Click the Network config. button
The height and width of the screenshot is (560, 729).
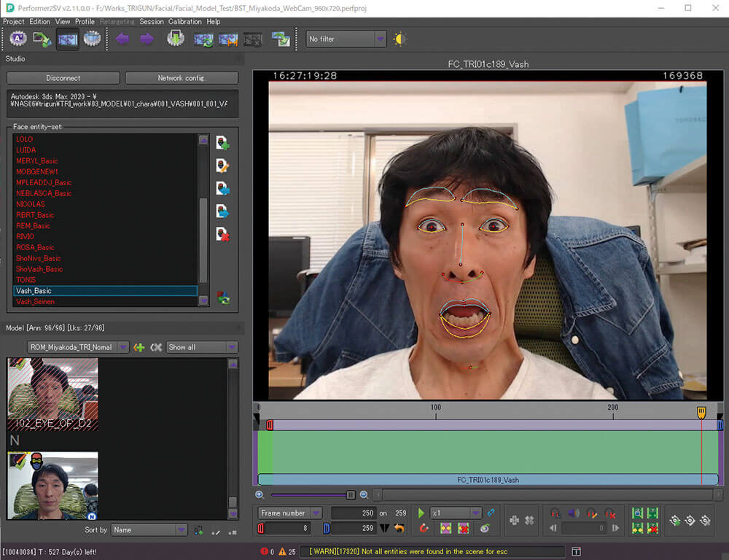pos(182,78)
